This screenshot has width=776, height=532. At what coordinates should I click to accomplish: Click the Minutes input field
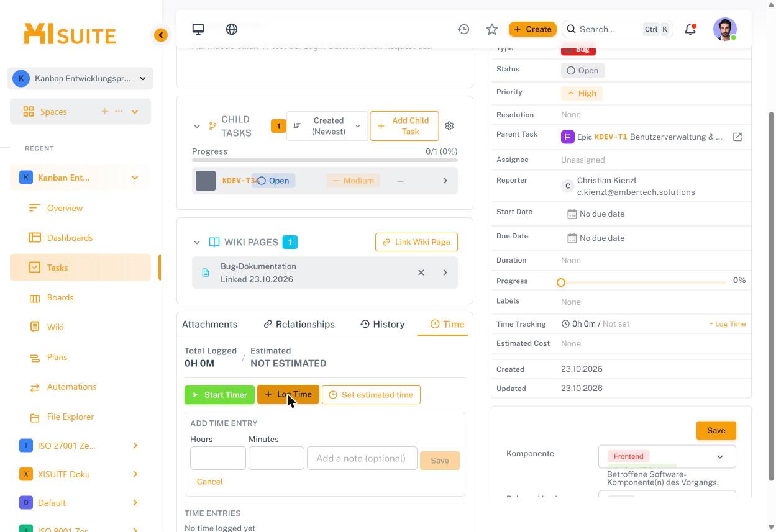pyautogui.click(x=276, y=458)
